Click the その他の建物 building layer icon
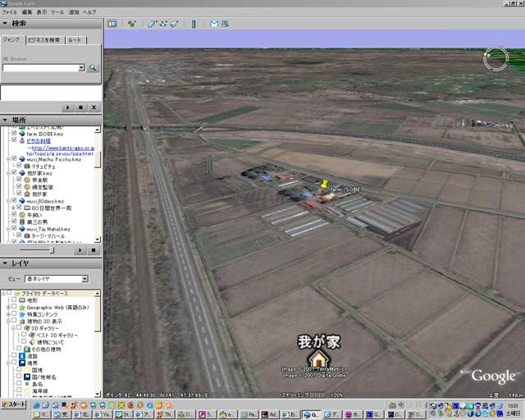The height and width of the screenshot is (420, 525). [27, 349]
